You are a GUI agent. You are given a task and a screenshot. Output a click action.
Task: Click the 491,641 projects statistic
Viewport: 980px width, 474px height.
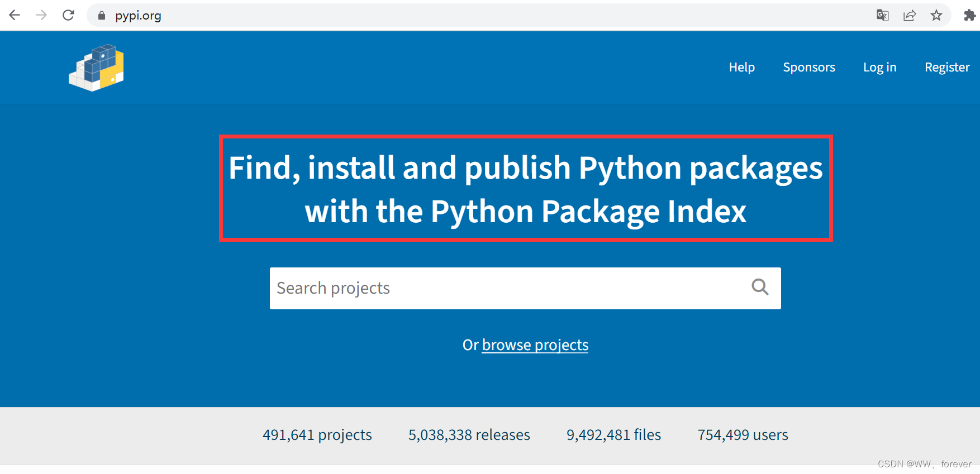317,435
